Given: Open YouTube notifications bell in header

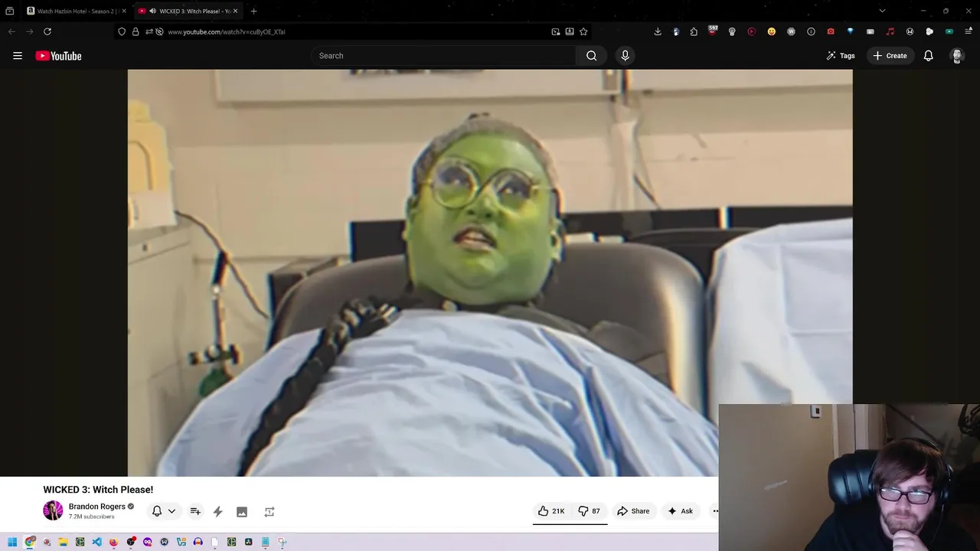Looking at the screenshot, I should pos(928,56).
